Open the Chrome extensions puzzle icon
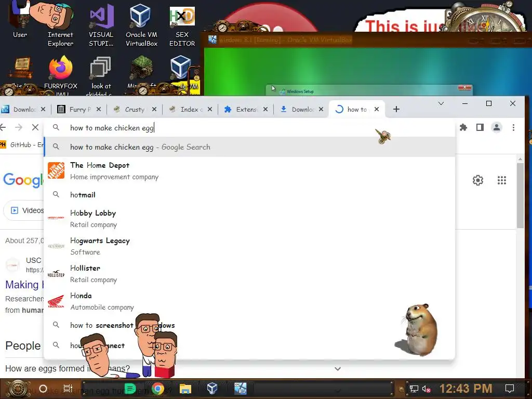The height and width of the screenshot is (399, 532). (463, 128)
